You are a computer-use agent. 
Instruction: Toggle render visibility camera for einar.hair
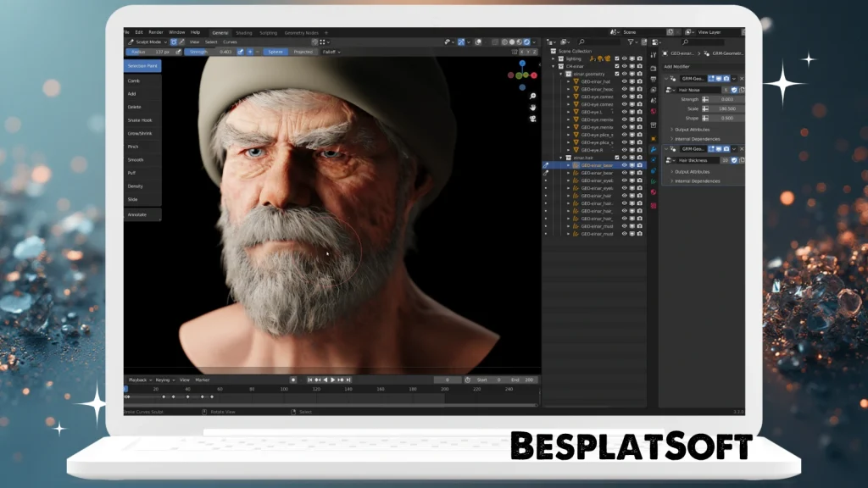[x=639, y=155]
